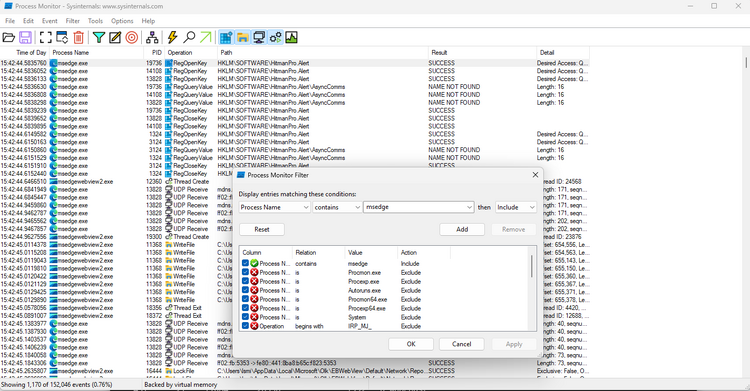Click the Detail column header

coord(563,53)
